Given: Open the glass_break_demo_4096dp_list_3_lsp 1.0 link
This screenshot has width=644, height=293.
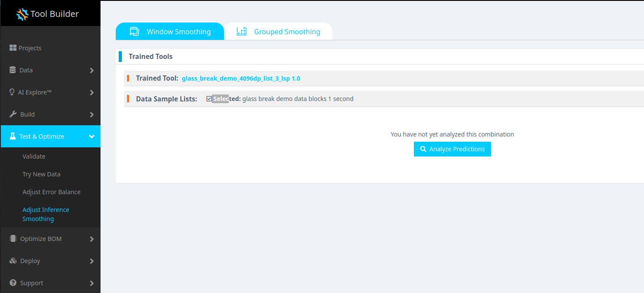Looking at the screenshot, I should [241, 78].
